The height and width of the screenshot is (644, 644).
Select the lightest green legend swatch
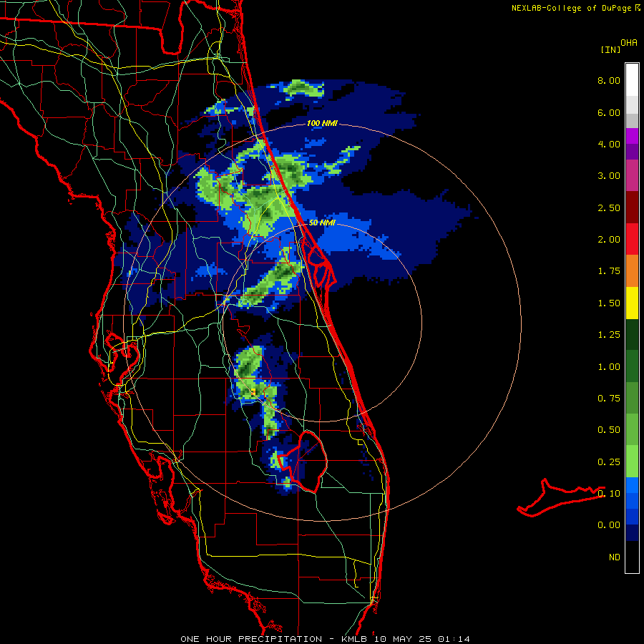coord(632,462)
